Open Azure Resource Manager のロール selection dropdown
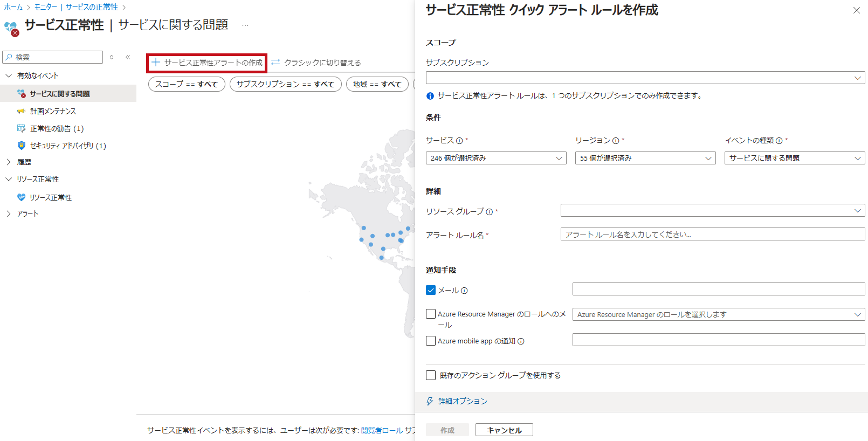Image resolution: width=868 pixels, height=441 pixels. pyautogui.click(x=719, y=314)
